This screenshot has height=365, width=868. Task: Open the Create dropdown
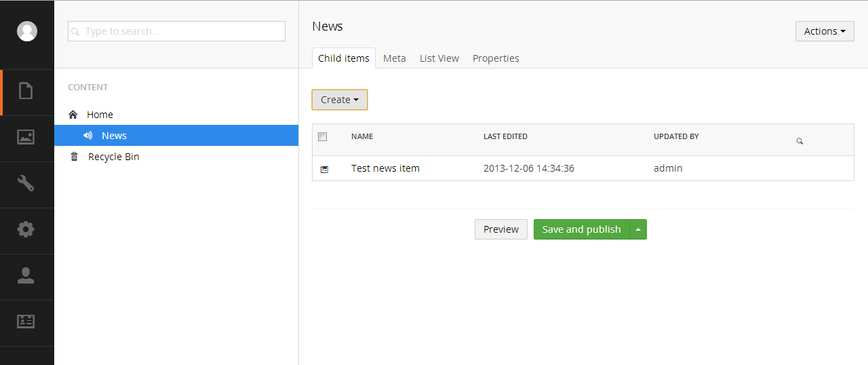click(x=340, y=100)
